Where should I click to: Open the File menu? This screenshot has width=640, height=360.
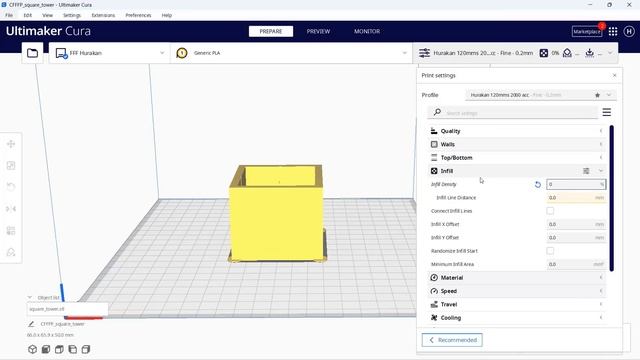(x=9, y=15)
